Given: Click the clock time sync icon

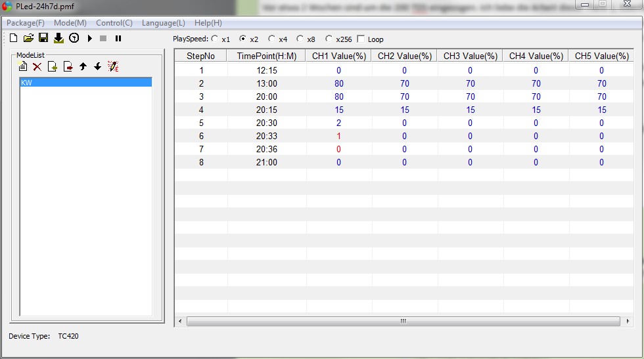Looking at the screenshot, I should point(74,39).
